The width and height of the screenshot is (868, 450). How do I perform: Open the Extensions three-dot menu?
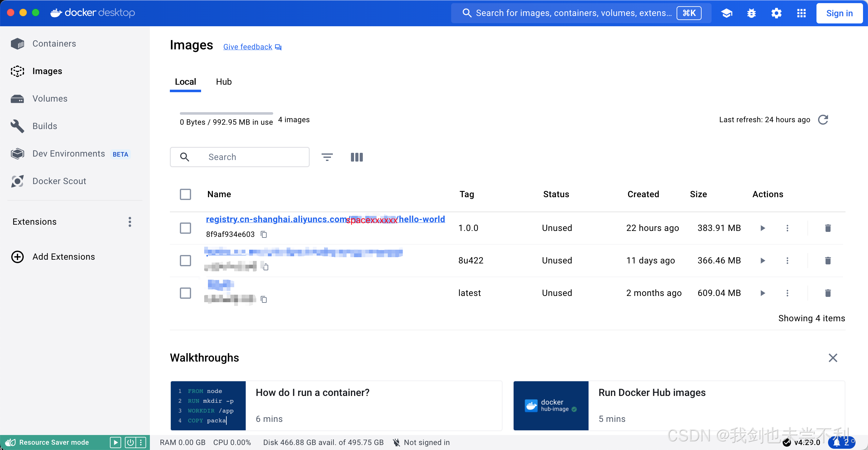[130, 222]
